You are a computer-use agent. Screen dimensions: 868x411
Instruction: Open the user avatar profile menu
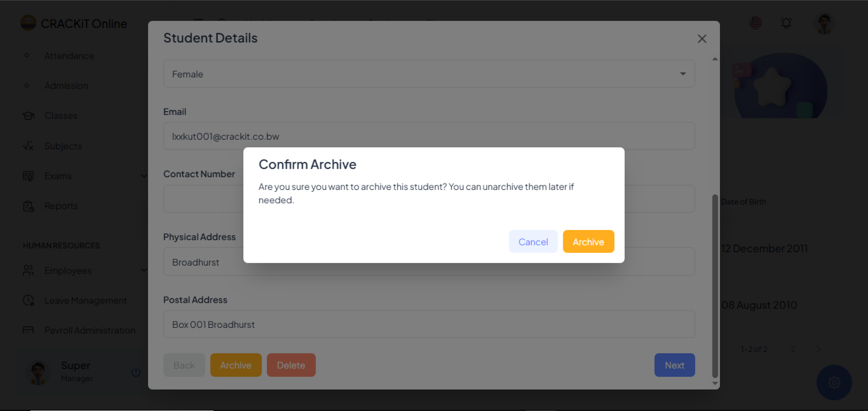[x=824, y=24]
